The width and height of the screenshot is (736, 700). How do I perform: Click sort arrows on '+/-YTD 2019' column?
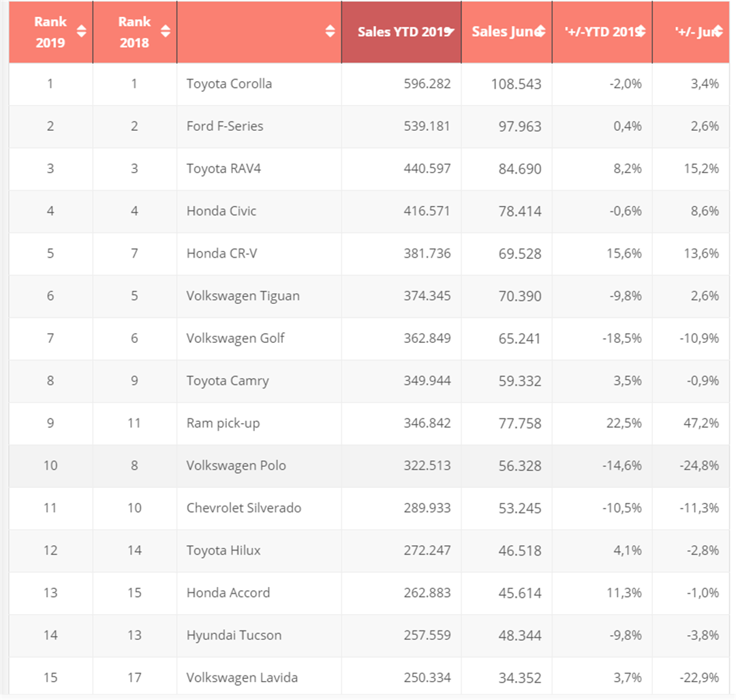(639, 32)
